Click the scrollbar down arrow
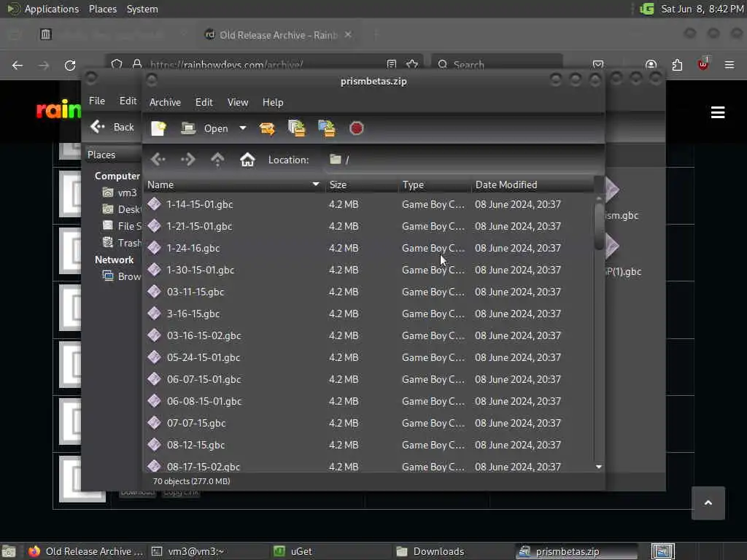The width and height of the screenshot is (747, 560). (599, 467)
